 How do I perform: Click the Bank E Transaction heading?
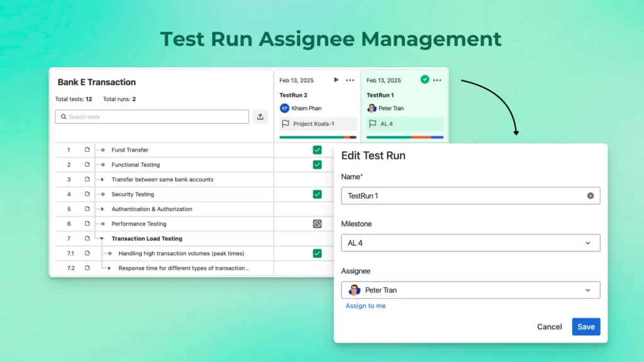[x=96, y=82]
